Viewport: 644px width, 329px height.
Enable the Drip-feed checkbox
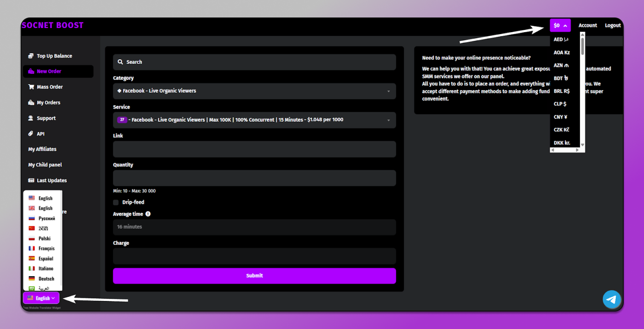click(115, 202)
